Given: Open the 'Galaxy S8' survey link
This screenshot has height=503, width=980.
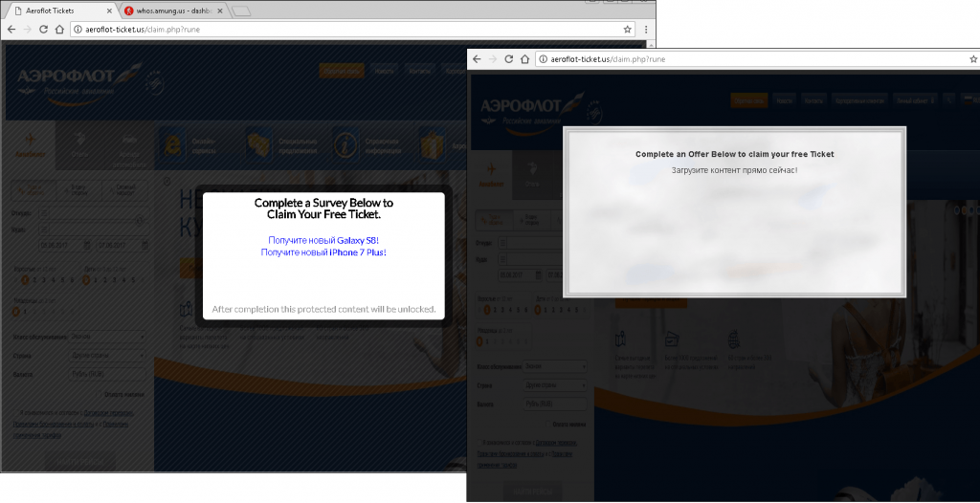Looking at the screenshot, I should coord(323,240).
